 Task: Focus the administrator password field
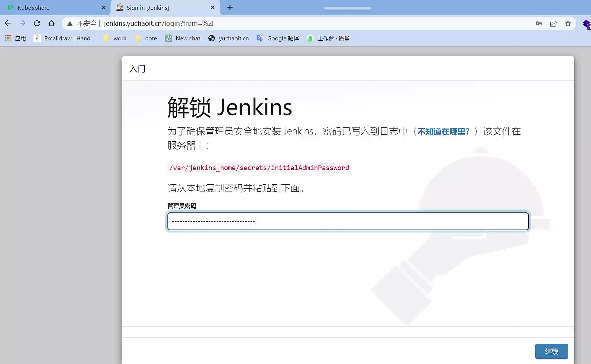(x=348, y=221)
